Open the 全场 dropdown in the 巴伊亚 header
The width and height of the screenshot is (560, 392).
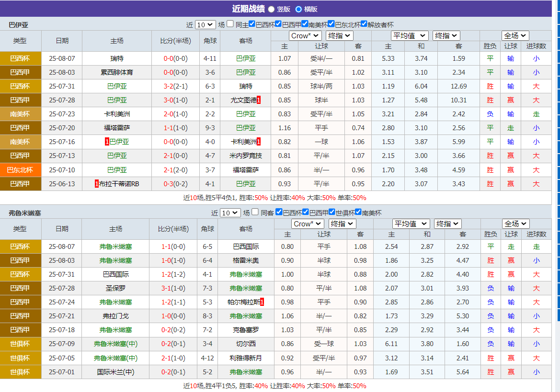[515, 35]
